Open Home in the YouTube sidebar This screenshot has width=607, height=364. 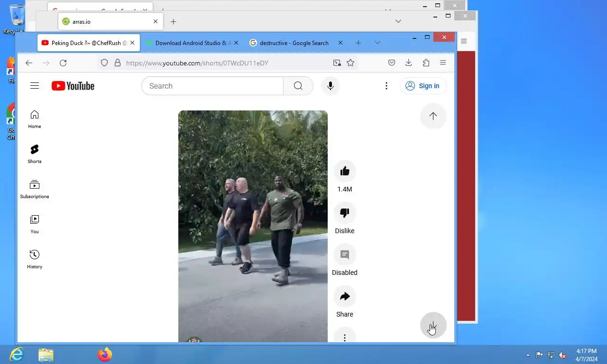tap(35, 119)
